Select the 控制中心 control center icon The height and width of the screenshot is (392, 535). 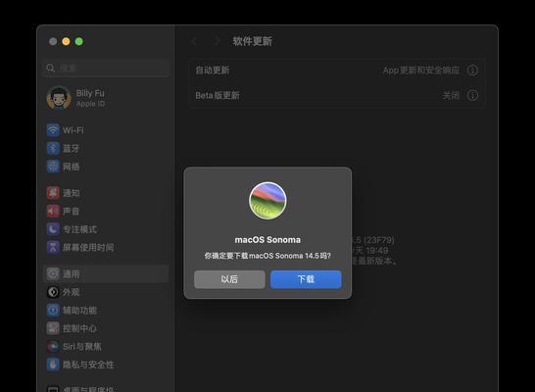pyautogui.click(x=53, y=328)
